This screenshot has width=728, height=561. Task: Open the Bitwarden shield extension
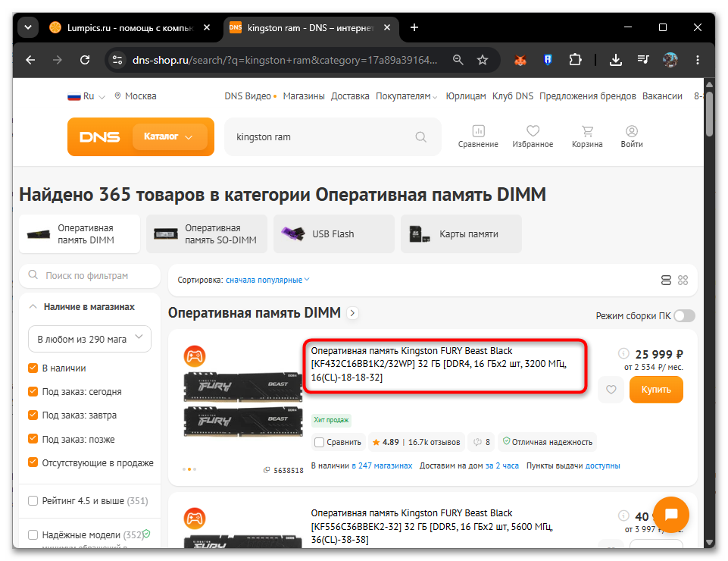[548, 60]
